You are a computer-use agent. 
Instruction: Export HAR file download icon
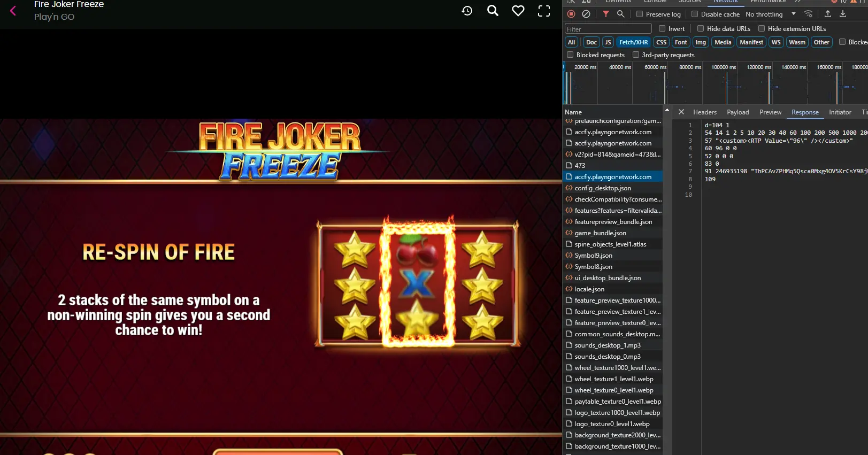click(843, 14)
